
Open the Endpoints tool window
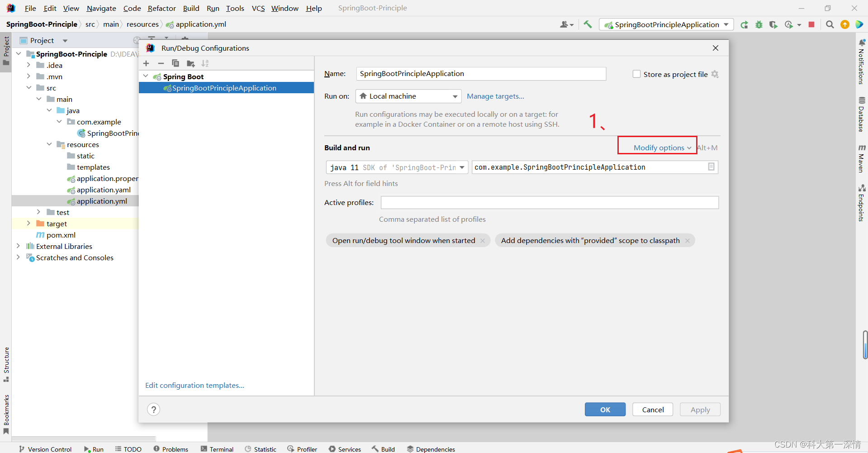(x=862, y=203)
